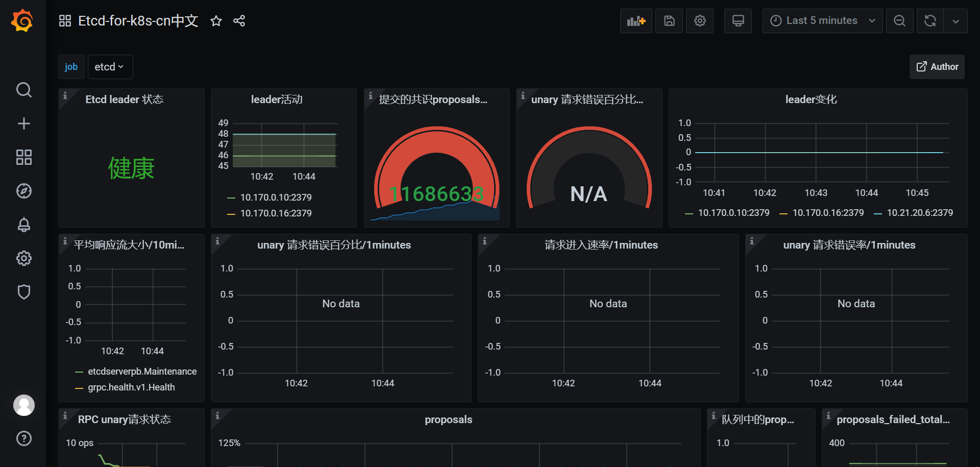Click the Author link button
Screen dimensions: 980x467
[937, 67]
